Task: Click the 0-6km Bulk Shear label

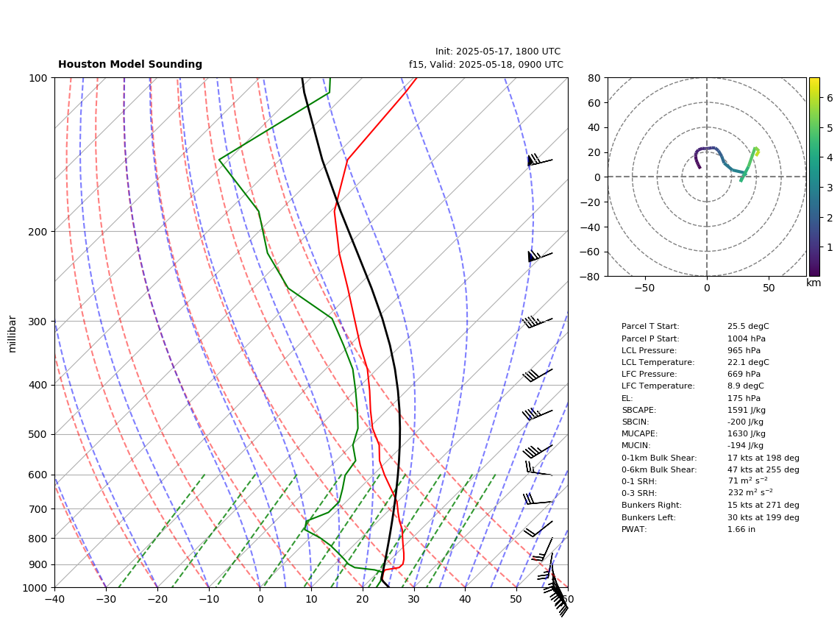Action: 659,469
